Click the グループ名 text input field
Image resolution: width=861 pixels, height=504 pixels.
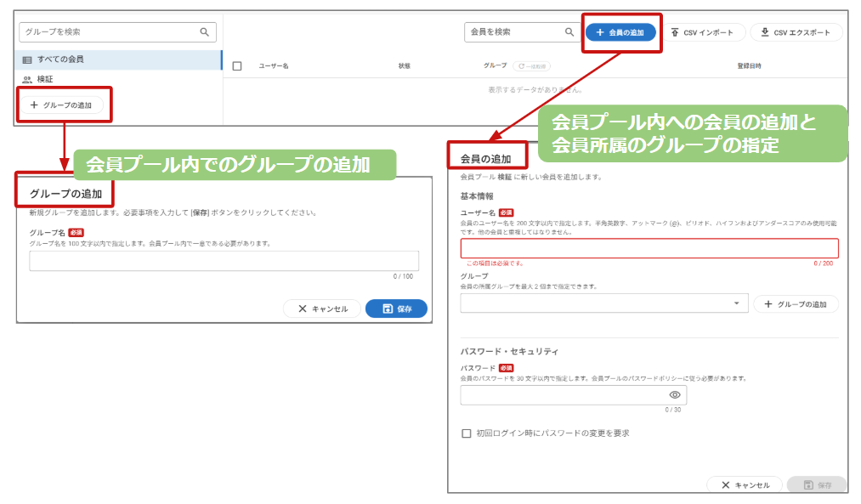click(224, 261)
